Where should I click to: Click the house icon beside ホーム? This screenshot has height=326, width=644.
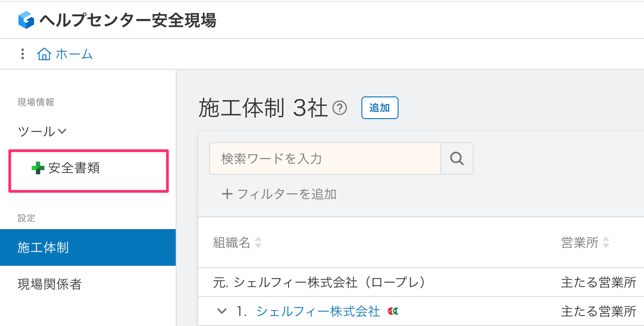coord(44,54)
